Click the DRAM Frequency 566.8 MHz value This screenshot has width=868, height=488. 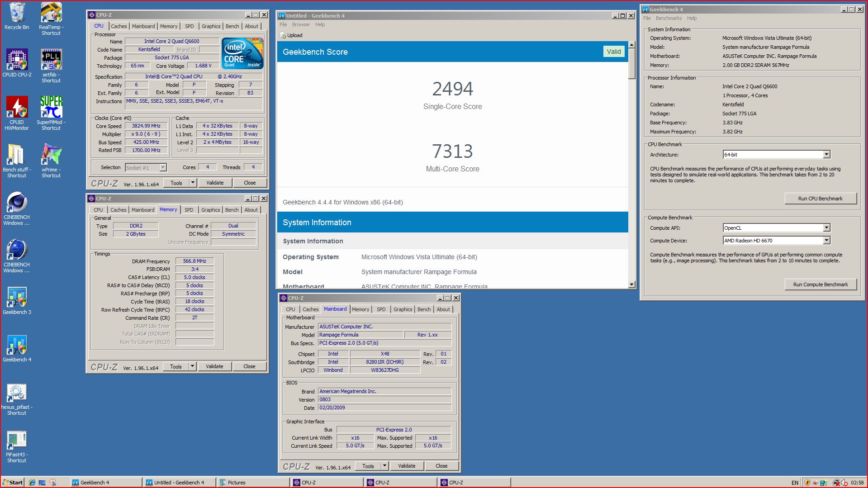click(x=194, y=261)
